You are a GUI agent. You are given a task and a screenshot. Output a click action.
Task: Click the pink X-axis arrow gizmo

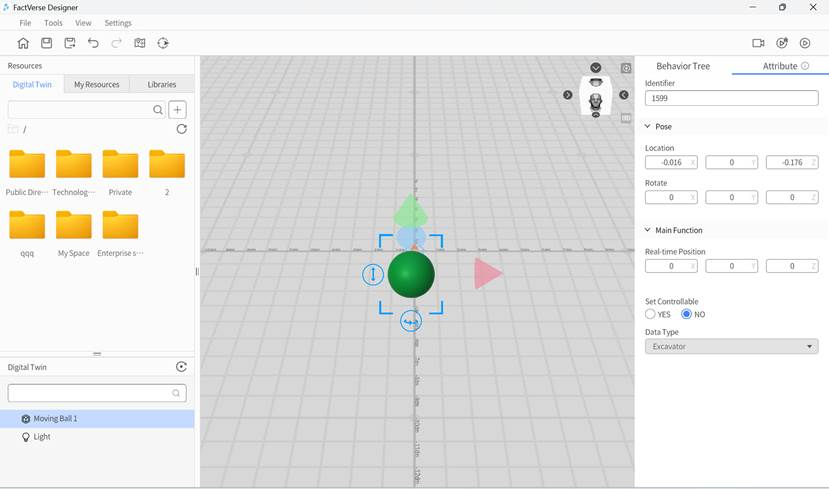pos(487,273)
